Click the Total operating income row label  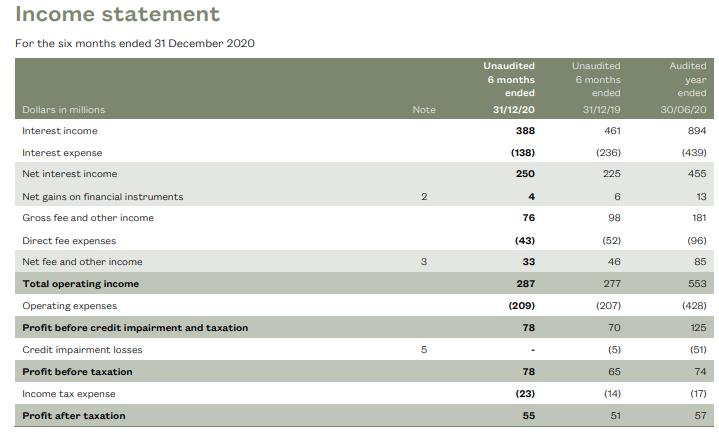click(x=81, y=284)
